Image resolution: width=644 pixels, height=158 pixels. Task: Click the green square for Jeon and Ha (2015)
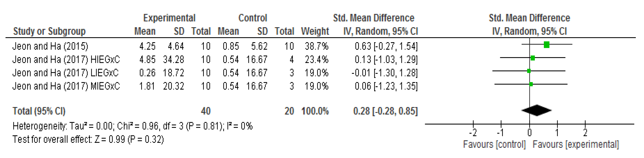(547, 45)
